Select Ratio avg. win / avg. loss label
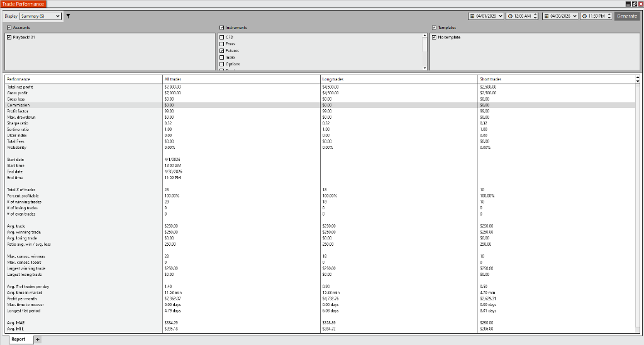644x345 pixels. click(29, 244)
